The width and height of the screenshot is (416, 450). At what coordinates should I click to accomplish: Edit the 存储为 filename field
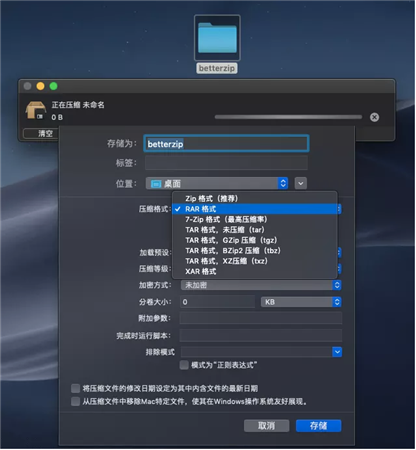click(x=226, y=144)
